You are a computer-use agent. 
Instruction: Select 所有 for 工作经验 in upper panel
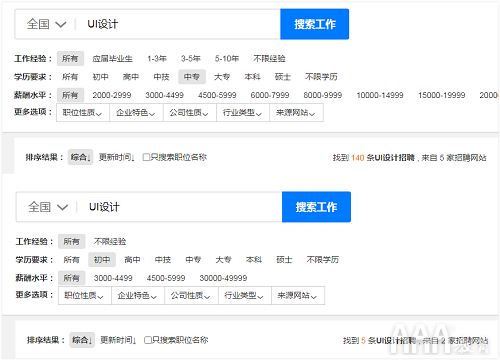[70, 59]
